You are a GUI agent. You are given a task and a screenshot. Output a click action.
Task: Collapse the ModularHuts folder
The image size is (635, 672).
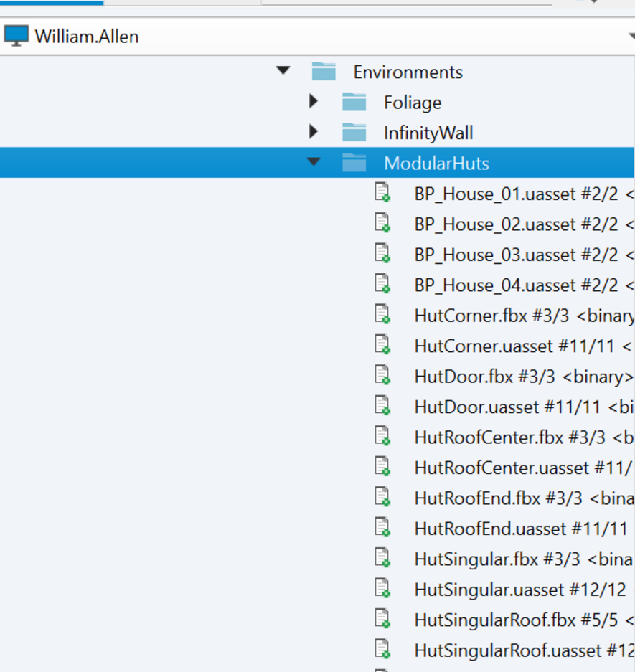[x=314, y=161]
